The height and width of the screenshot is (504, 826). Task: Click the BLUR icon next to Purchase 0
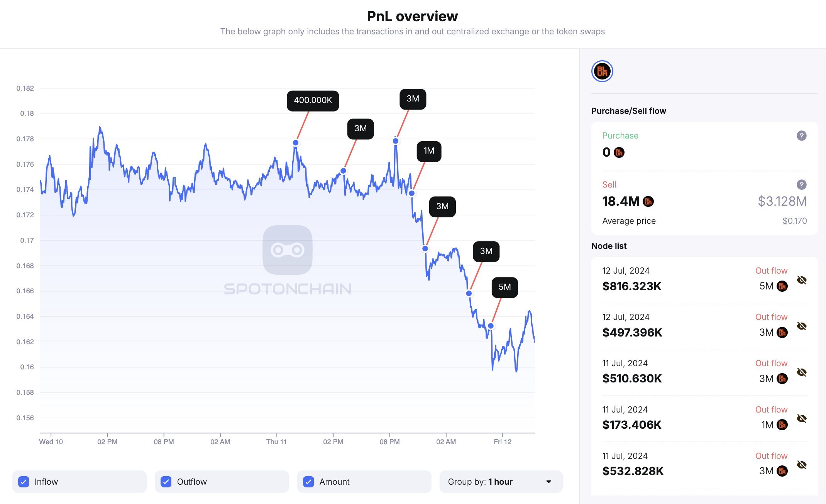[619, 152]
